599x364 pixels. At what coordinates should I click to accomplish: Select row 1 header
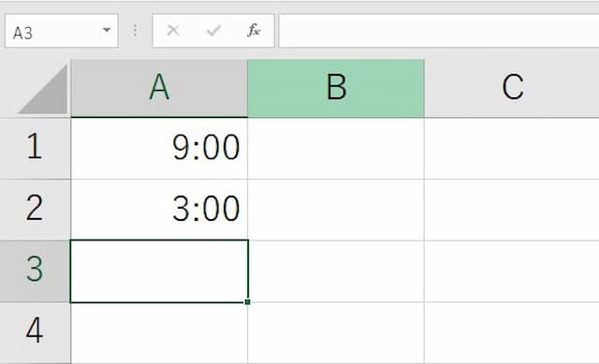click(x=36, y=148)
